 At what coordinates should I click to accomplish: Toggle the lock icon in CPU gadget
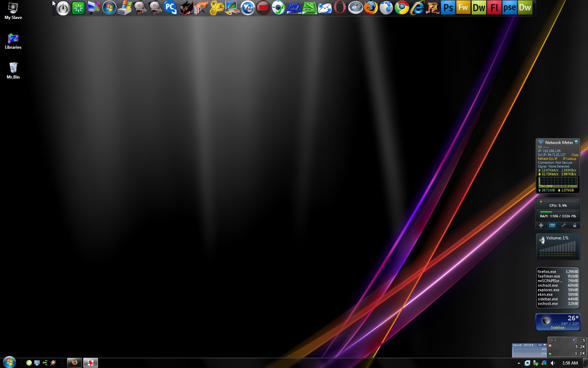[574, 225]
